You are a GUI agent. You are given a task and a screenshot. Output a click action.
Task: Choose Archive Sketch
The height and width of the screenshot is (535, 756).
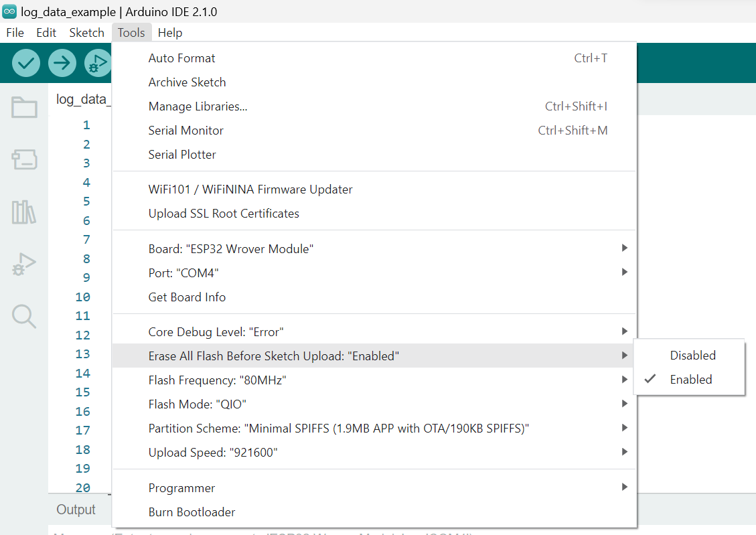374,82
